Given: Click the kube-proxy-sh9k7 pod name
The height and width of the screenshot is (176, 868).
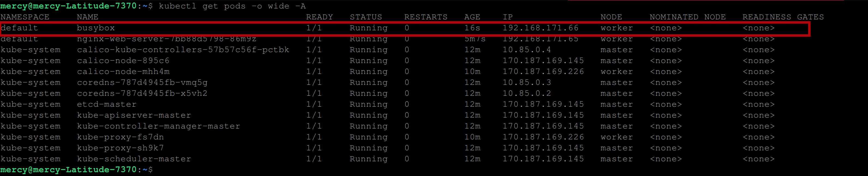Looking at the screenshot, I should click(x=120, y=148).
